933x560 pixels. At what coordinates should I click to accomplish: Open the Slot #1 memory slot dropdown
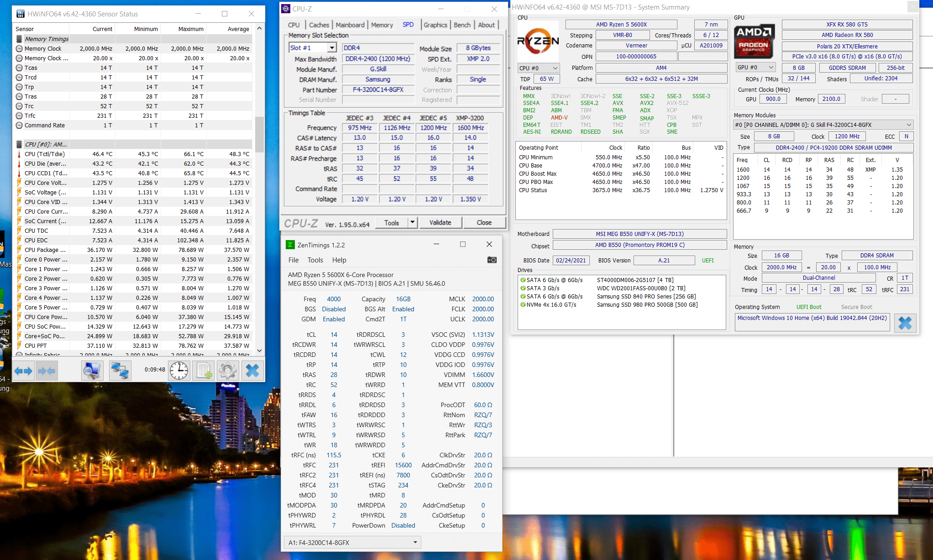tap(332, 47)
